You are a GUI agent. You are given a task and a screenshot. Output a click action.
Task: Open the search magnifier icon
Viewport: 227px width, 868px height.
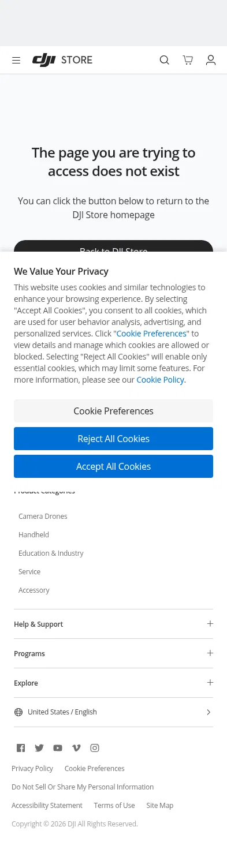tap(165, 60)
